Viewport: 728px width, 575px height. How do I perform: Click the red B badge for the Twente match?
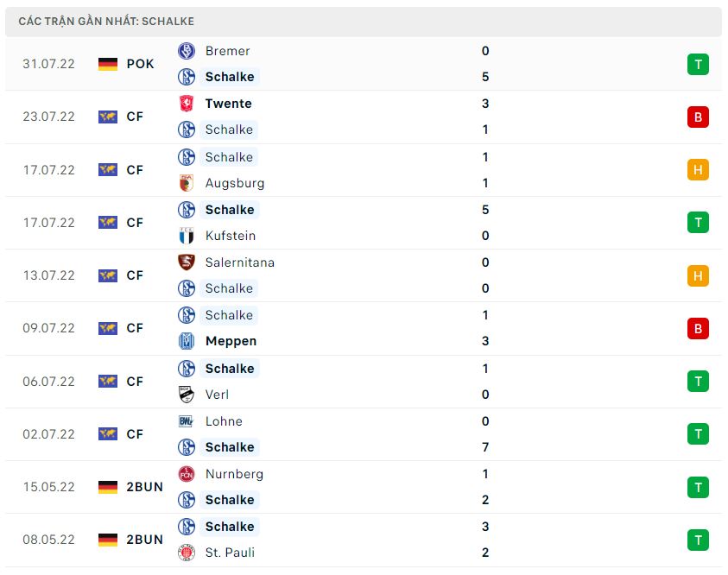(698, 117)
